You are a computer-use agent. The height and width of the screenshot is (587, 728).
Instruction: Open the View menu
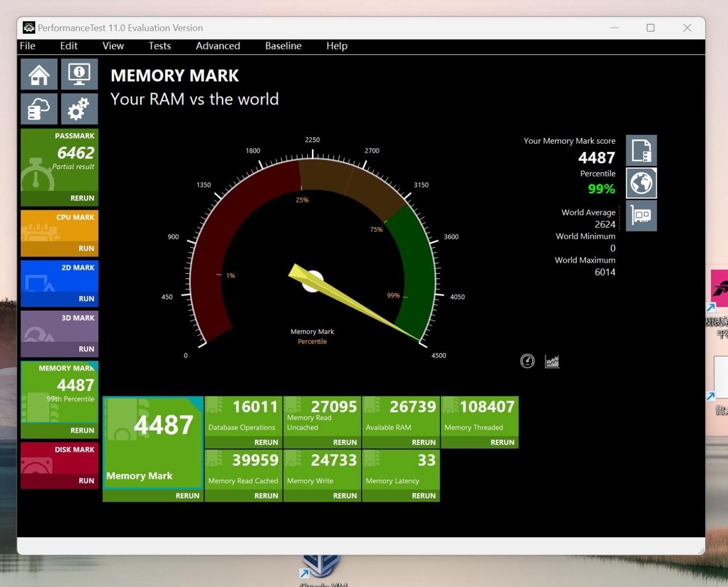pyautogui.click(x=113, y=46)
